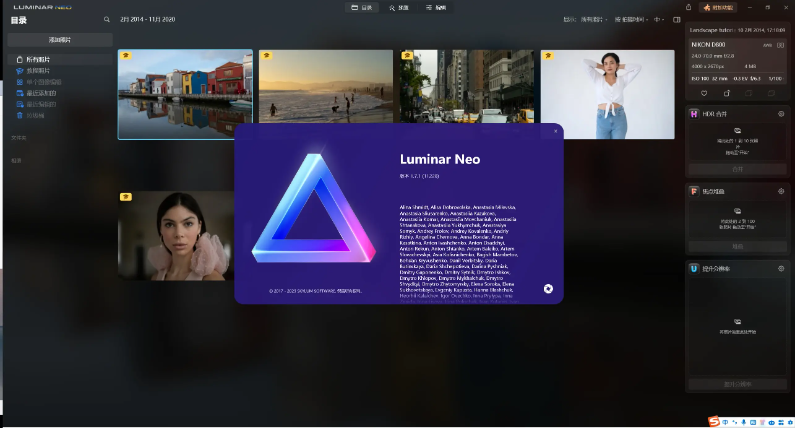Click the 提升分辨率 upscale button
The image size is (795, 428).
coord(738,384)
